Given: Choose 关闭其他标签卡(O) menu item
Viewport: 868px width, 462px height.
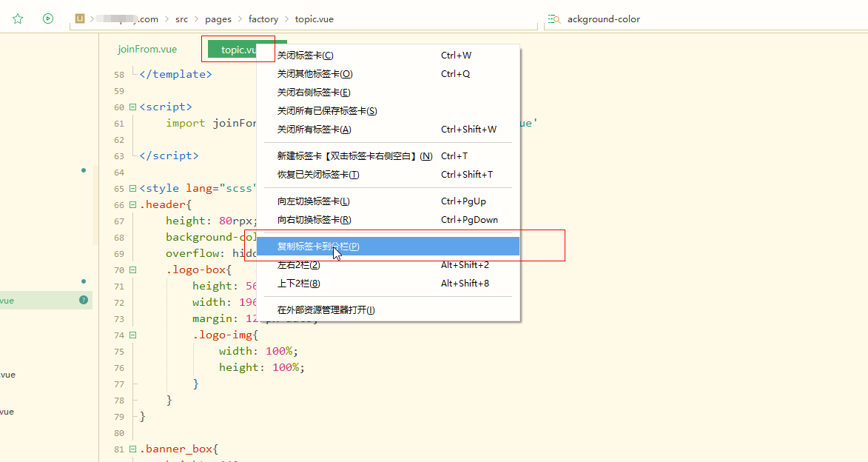Looking at the screenshot, I should coord(388,74).
